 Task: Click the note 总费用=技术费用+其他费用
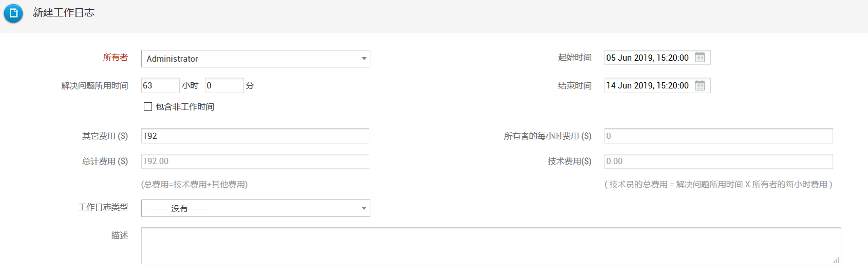click(194, 184)
